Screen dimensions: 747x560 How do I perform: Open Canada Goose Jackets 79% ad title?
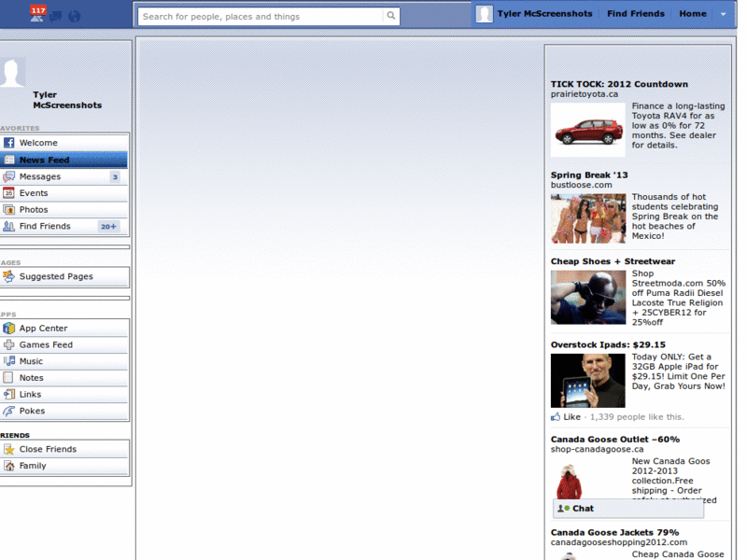click(614, 532)
